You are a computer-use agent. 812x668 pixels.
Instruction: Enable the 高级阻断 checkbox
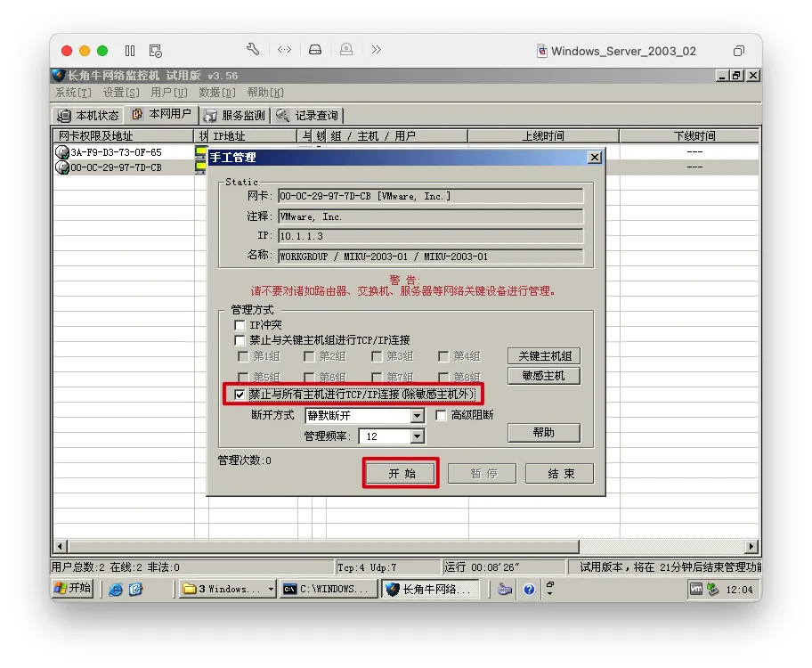(441, 416)
